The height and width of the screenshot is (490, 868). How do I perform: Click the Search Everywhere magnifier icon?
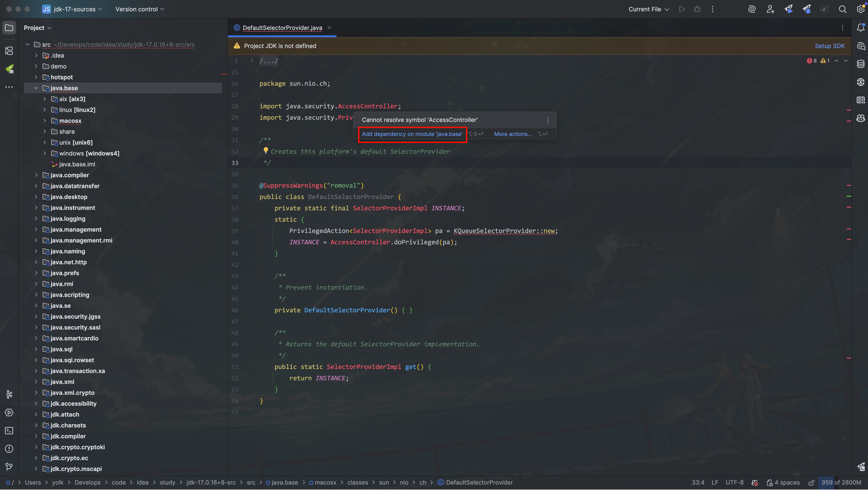click(x=842, y=9)
